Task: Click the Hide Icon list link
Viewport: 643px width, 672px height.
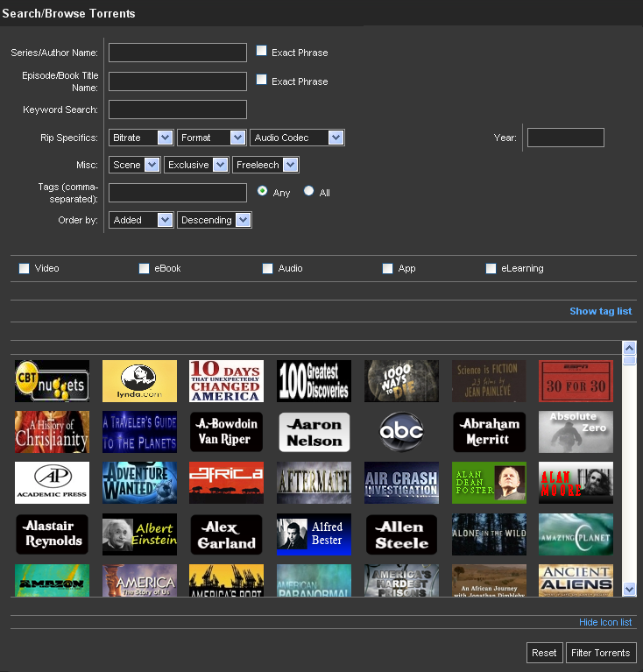Action: tap(605, 622)
